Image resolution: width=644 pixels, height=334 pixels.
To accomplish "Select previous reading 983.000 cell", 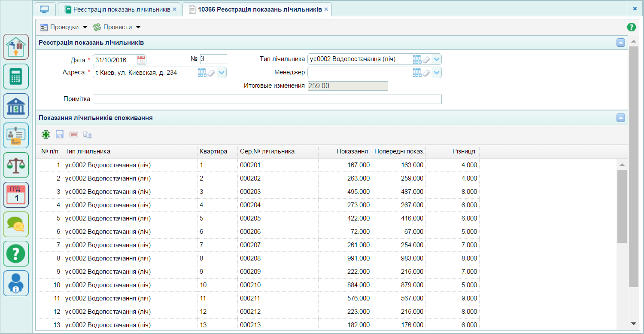I will click(398, 258).
